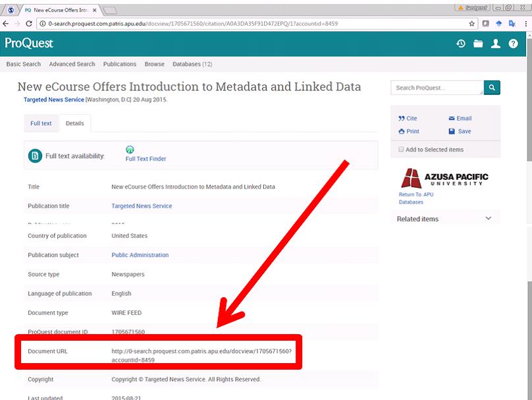Open recent searches history icon
Screen dimensions: 532x400
pos(460,43)
